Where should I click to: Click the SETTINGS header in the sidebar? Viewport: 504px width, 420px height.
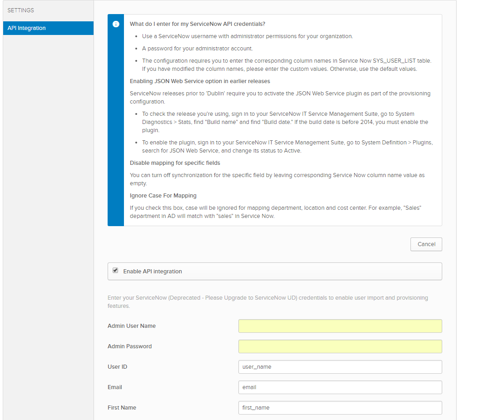pyautogui.click(x=21, y=10)
